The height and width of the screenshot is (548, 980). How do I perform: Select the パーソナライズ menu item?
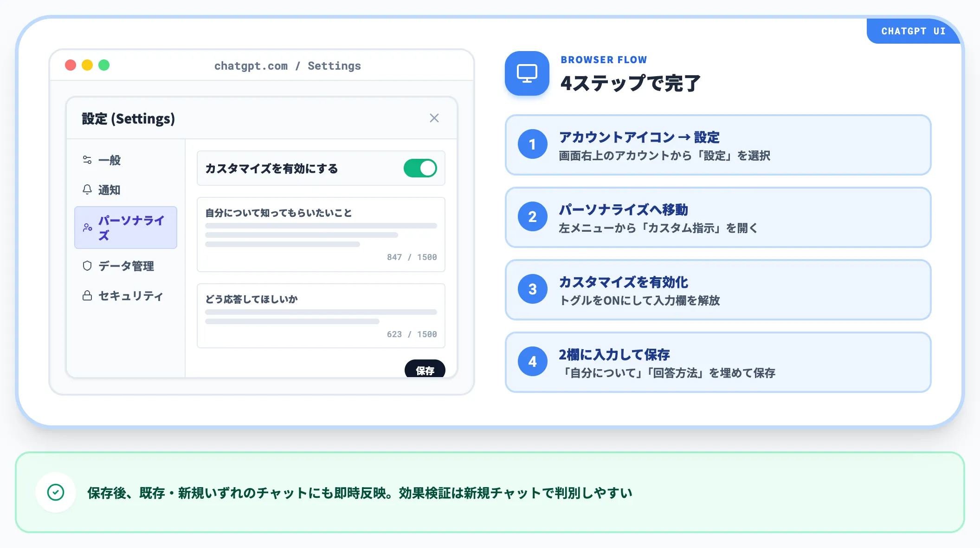click(126, 228)
